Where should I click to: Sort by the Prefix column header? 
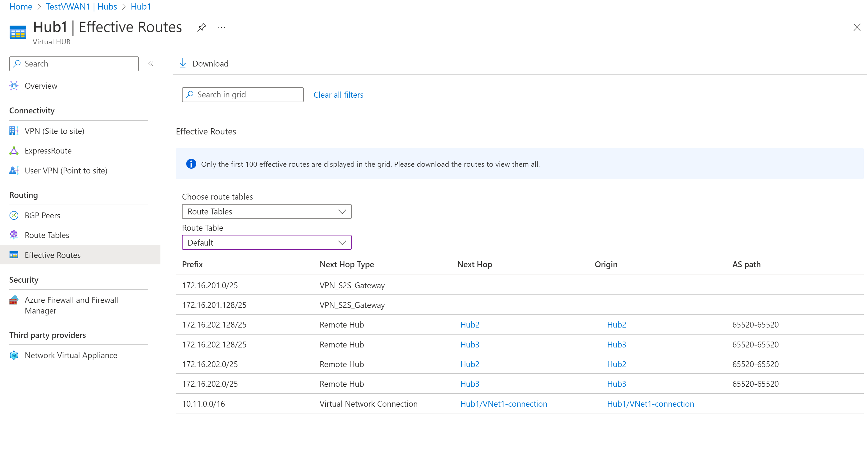point(192,264)
